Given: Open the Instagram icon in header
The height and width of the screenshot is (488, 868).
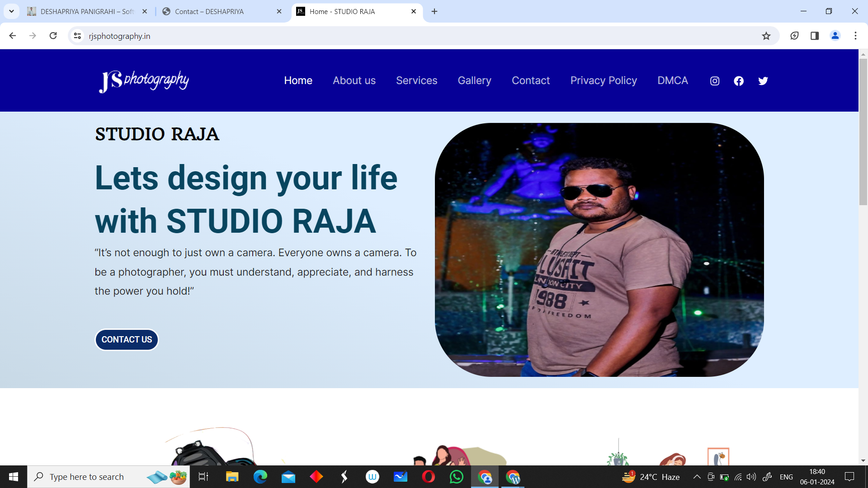Looking at the screenshot, I should coord(715,81).
